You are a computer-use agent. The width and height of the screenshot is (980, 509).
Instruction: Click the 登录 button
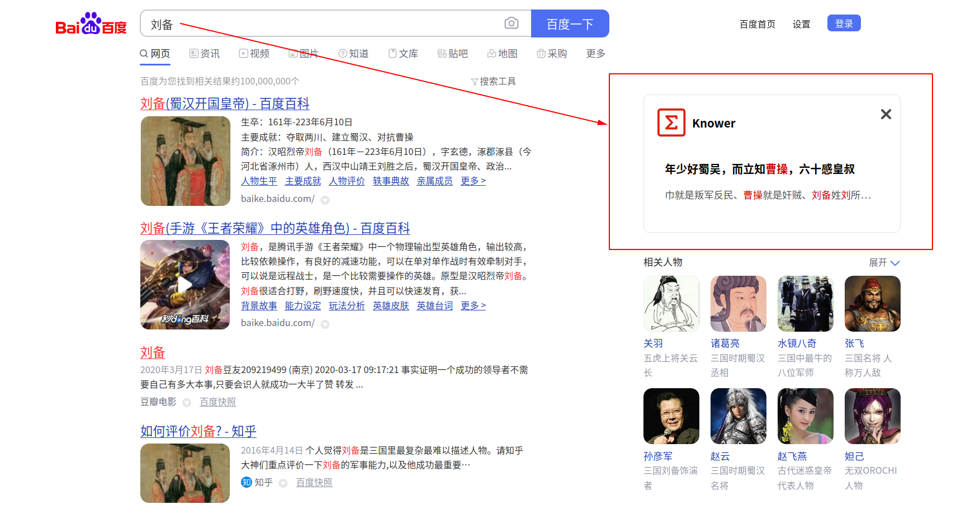(844, 23)
